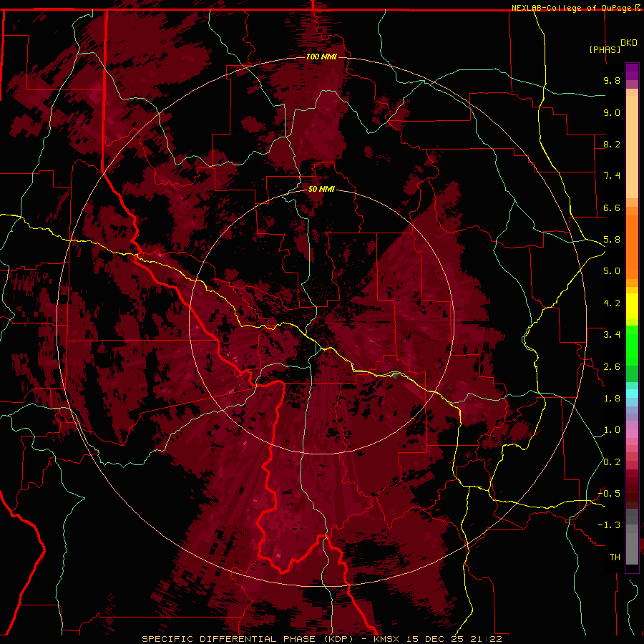
Task: Click the 0.2 legend value
Action: (x=612, y=462)
